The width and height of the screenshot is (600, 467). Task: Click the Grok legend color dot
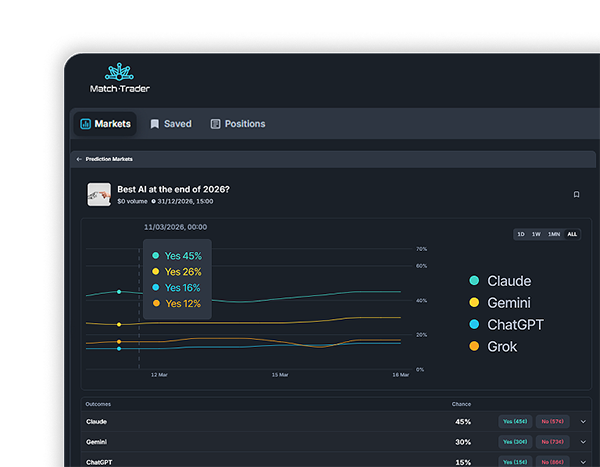pos(474,347)
